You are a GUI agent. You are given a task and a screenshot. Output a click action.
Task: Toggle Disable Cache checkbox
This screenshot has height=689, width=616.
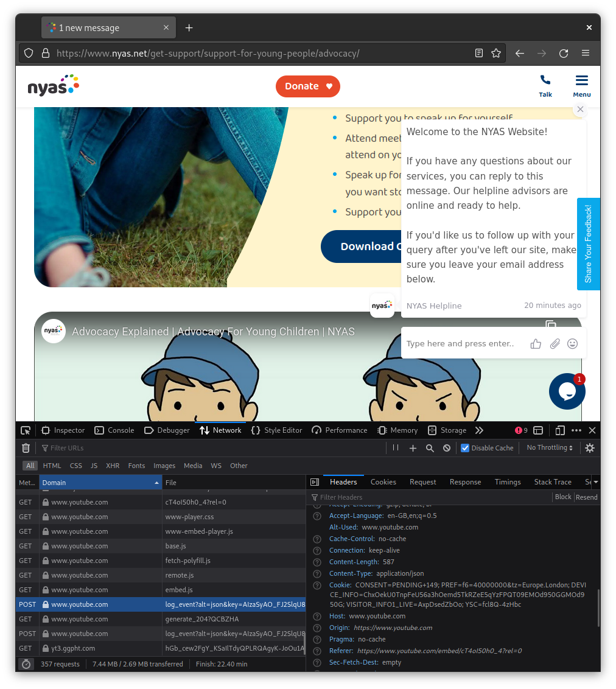465,448
